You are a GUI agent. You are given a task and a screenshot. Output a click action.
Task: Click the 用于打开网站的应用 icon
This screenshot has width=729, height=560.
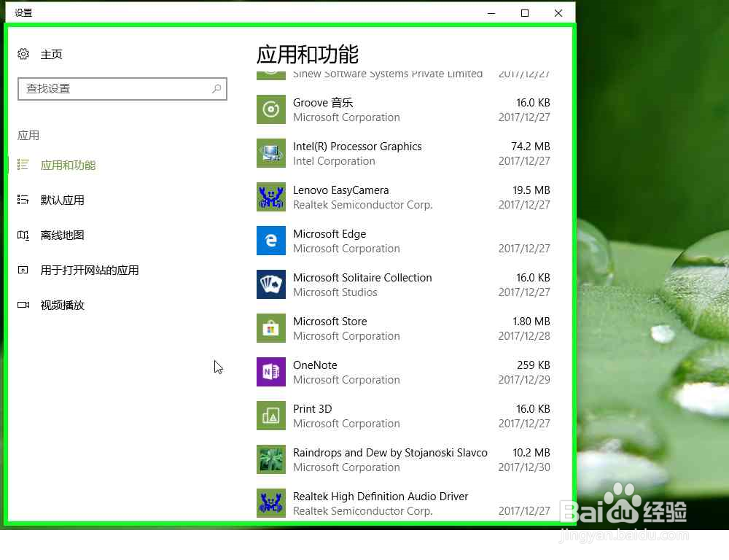[23, 270]
